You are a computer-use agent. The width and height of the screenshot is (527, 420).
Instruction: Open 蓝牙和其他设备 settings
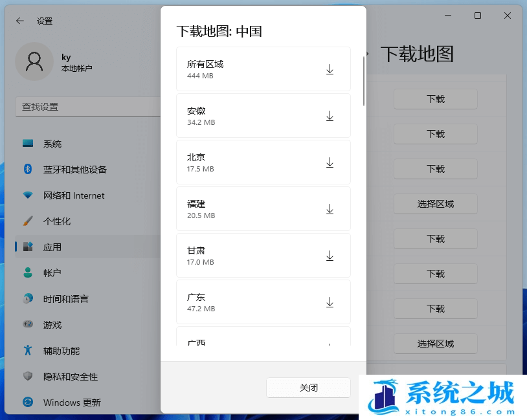click(x=74, y=170)
